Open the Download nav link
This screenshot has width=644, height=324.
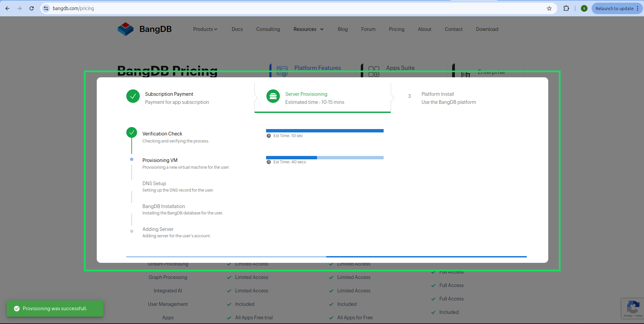point(487,29)
